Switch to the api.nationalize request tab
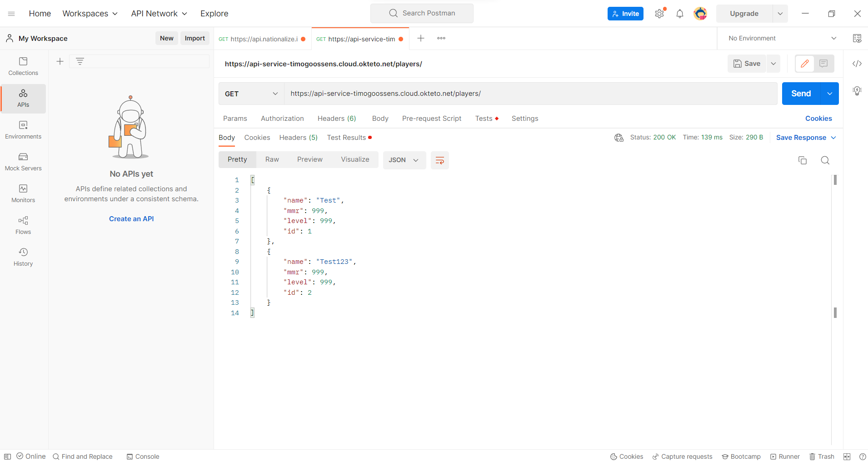The image size is (868, 461). click(262, 39)
